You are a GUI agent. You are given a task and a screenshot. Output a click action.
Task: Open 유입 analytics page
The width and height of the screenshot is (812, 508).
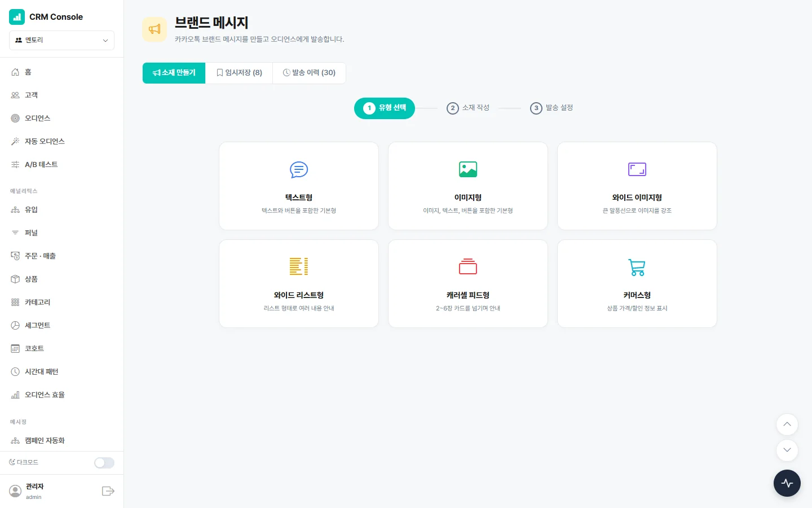62,210
